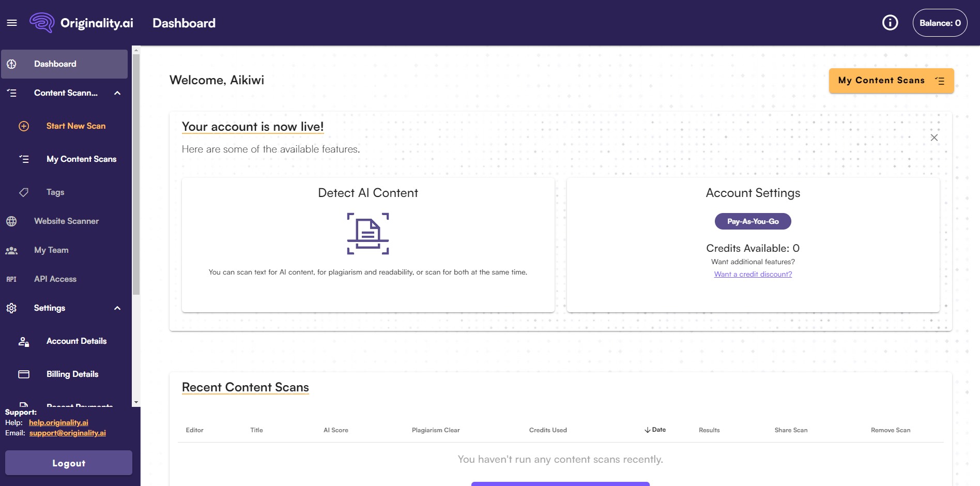Click the Balance: 0 button
This screenshot has width=980, height=486.
[x=940, y=23]
